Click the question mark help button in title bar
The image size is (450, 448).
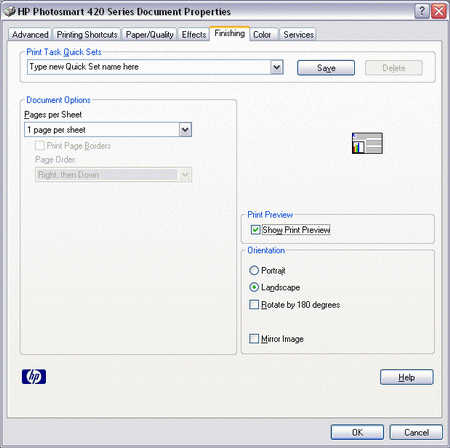click(422, 11)
